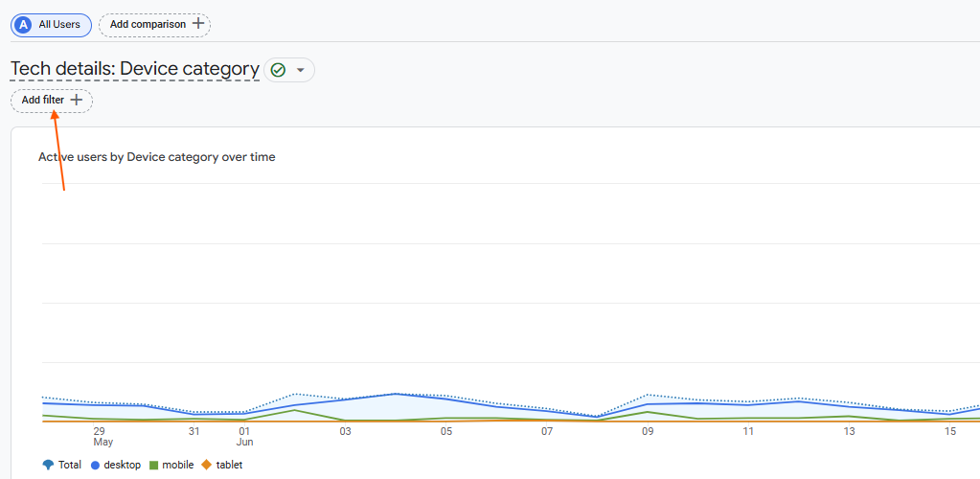Open the All Users comparison chip
This screenshot has width=980, height=479.
pos(51,25)
